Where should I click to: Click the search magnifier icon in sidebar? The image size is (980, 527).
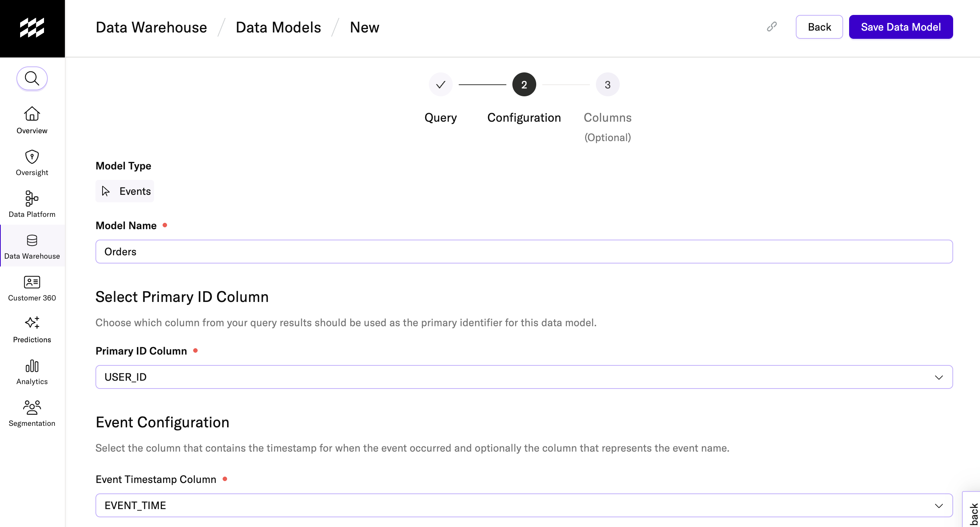tap(32, 78)
